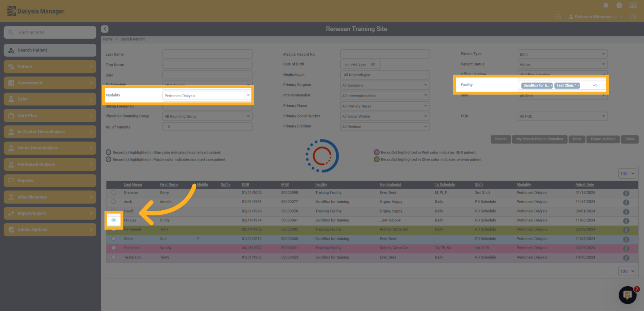Remove Test Clinic 1 facility tag

(x=579, y=85)
